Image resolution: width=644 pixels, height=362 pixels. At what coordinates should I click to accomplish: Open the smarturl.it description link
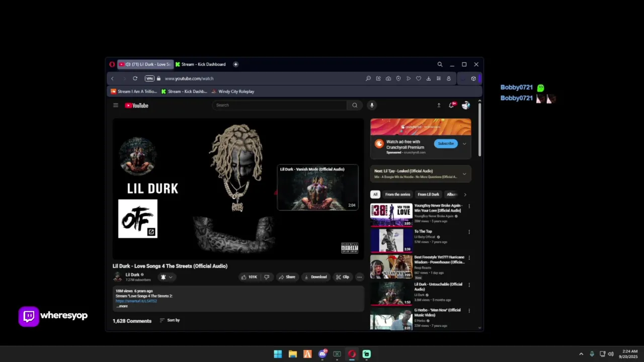tap(136, 301)
